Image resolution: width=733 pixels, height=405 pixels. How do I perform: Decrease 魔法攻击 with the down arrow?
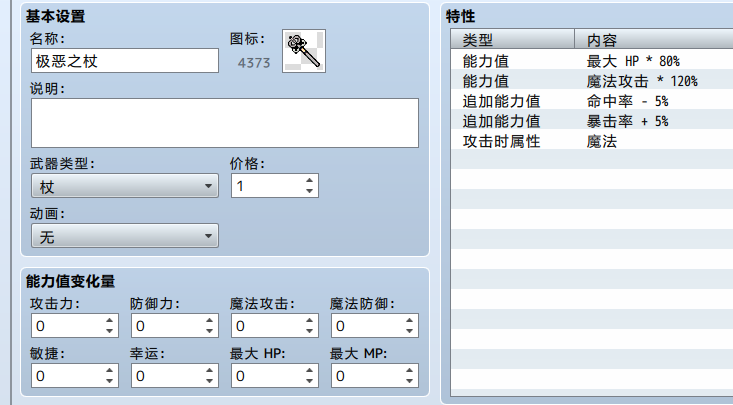tap(309, 331)
